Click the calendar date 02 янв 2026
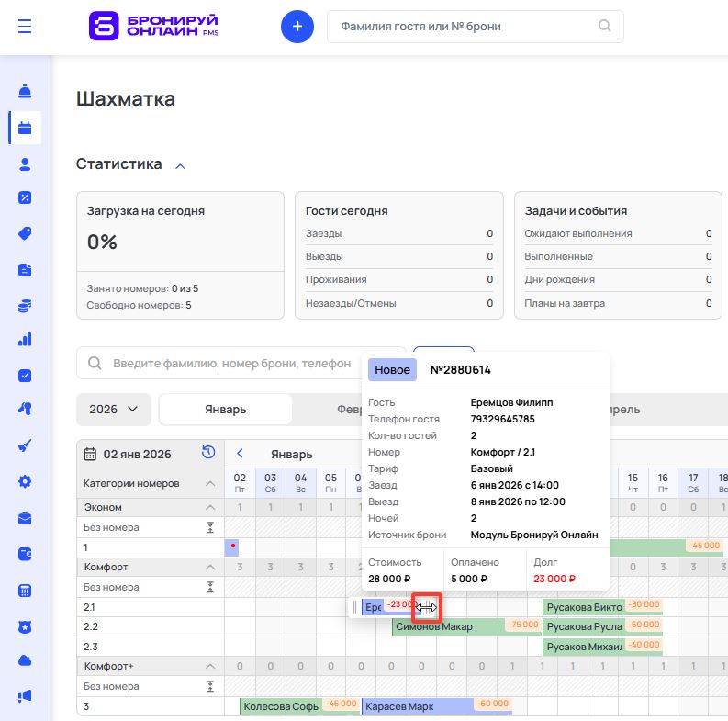Screen dimensions: 728x721 (136, 454)
